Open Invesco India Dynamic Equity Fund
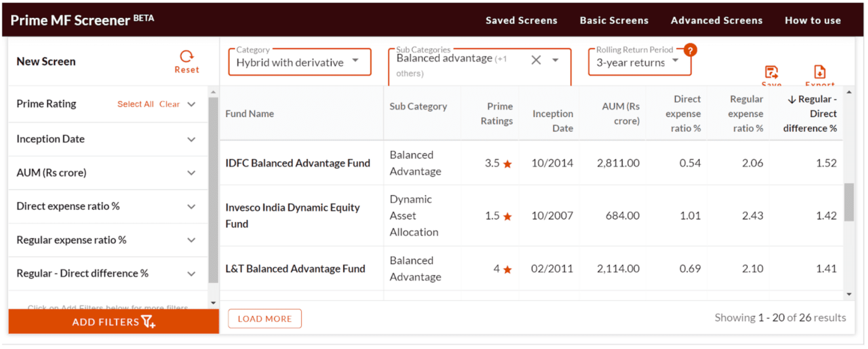Viewport: 868px width, 349px height. click(293, 216)
